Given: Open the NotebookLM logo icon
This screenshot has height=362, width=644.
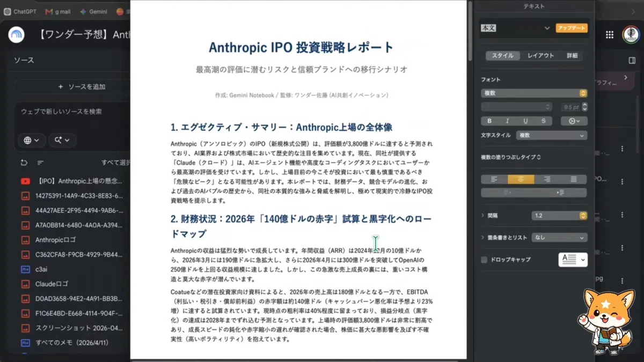Looking at the screenshot, I should pyautogui.click(x=17, y=34).
